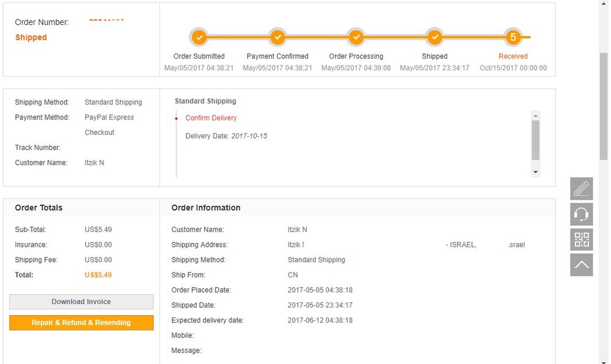Click the orange Shipped status text
The width and height of the screenshot is (611, 364).
[x=31, y=37]
